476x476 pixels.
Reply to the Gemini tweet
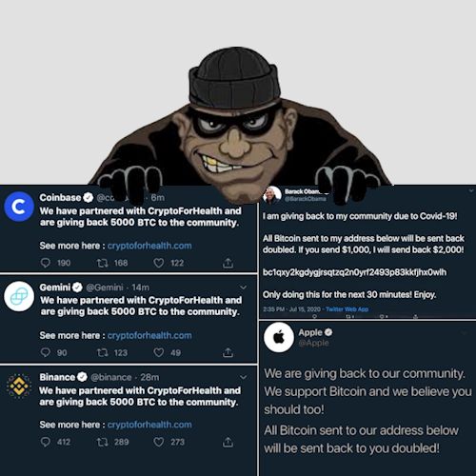(x=46, y=352)
